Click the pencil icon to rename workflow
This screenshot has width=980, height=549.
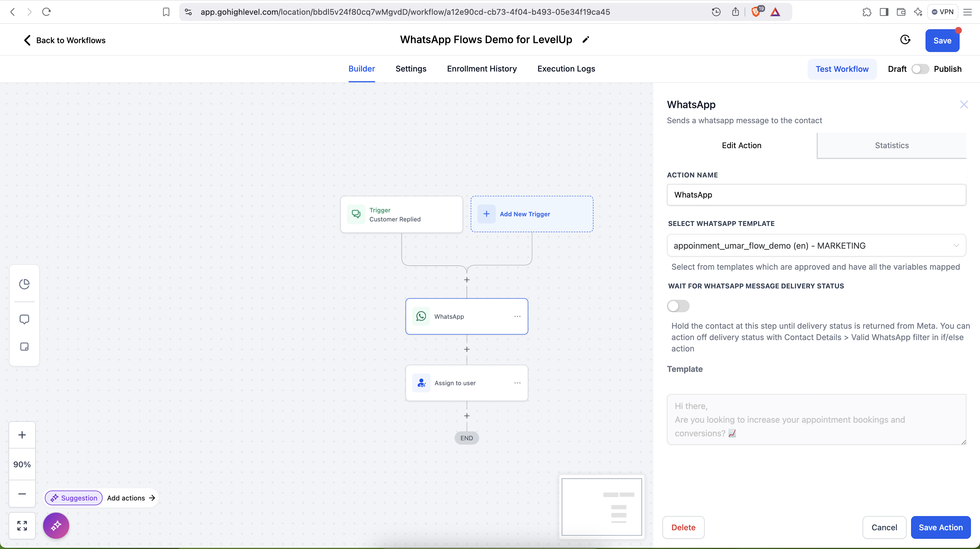tap(586, 39)
